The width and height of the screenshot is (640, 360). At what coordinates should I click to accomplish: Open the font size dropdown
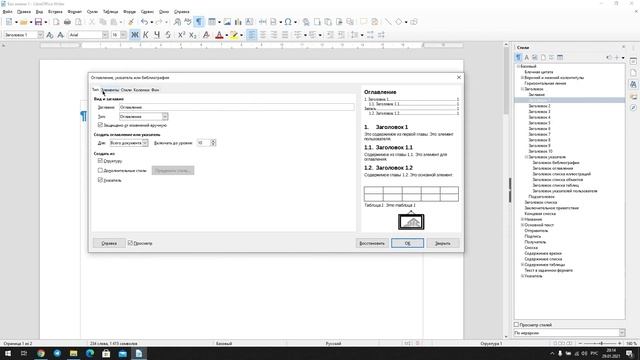click(x=124, y=35)
